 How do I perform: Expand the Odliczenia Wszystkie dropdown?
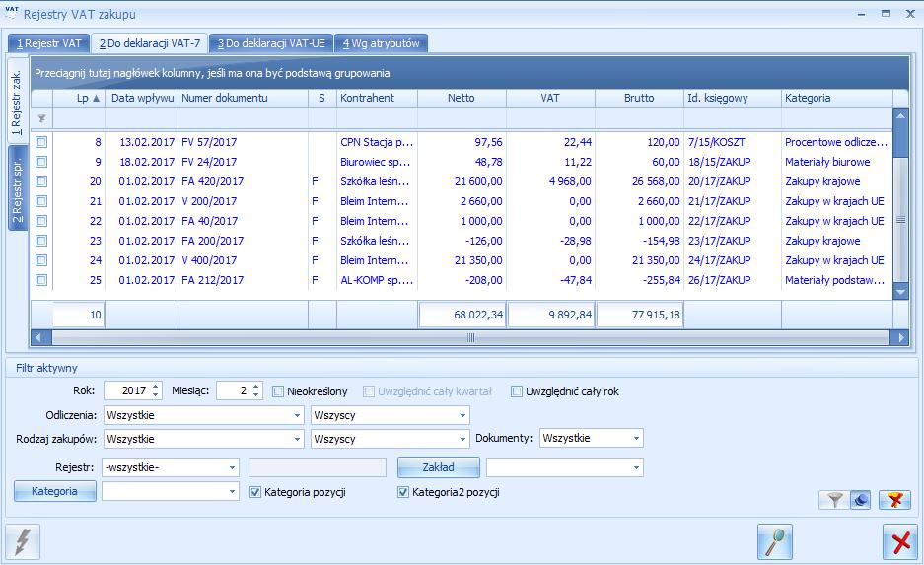[x=298, y=415]
